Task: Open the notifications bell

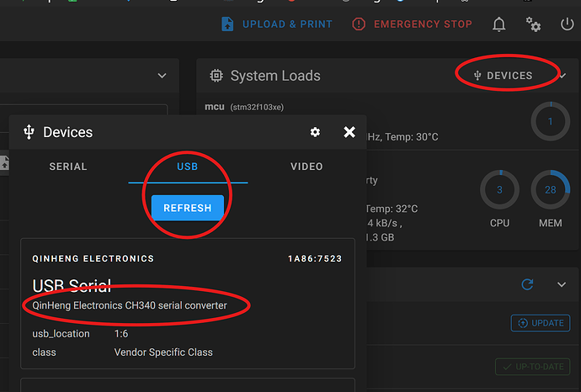Action: click(x=499, y=24)
